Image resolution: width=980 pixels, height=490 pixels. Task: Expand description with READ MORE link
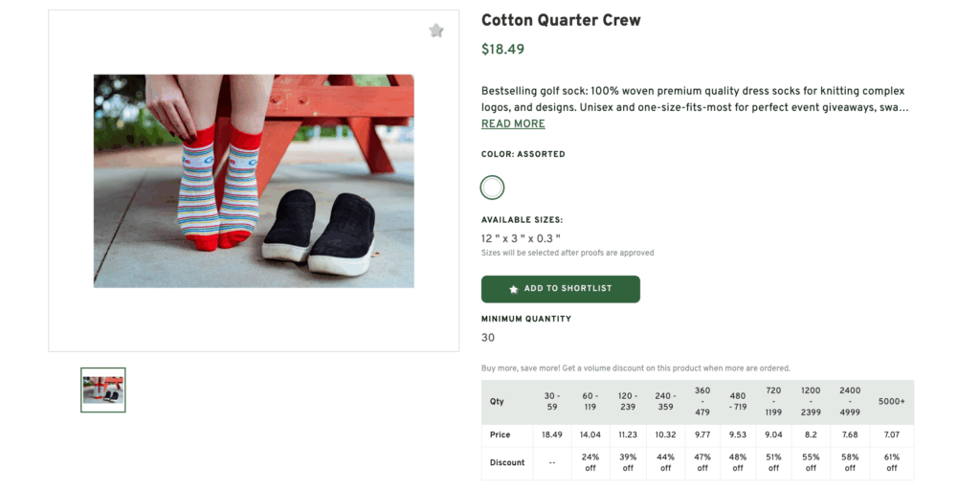tap(513, 124)
